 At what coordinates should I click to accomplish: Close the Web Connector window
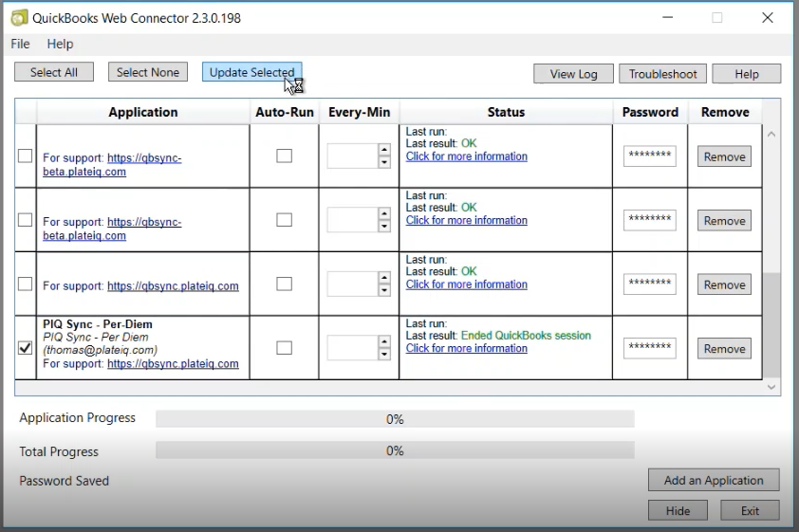click(x=768, y=18)
